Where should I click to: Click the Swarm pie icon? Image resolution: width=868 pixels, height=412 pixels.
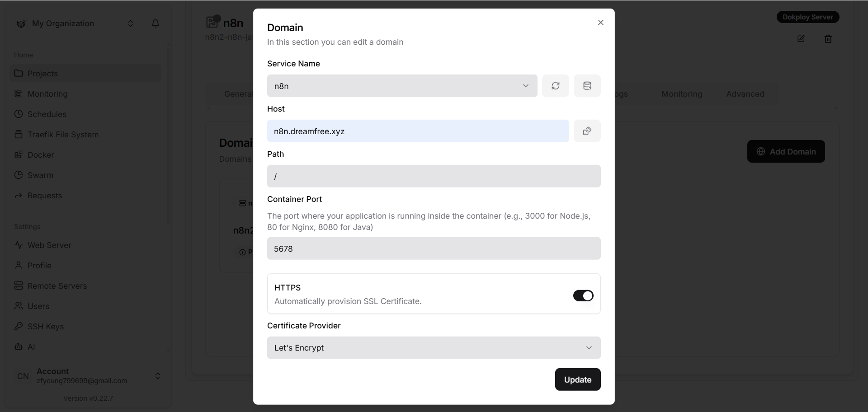(x=19, y=175)
